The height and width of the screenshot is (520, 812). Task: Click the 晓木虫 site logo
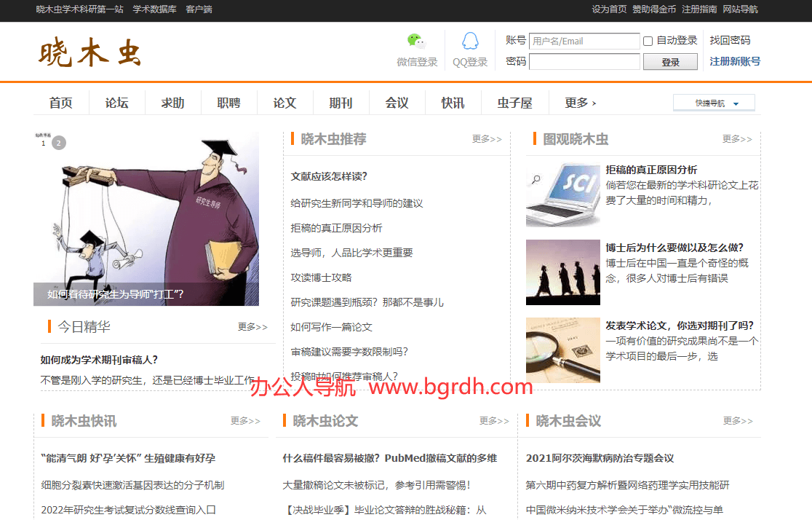[89, 54]
